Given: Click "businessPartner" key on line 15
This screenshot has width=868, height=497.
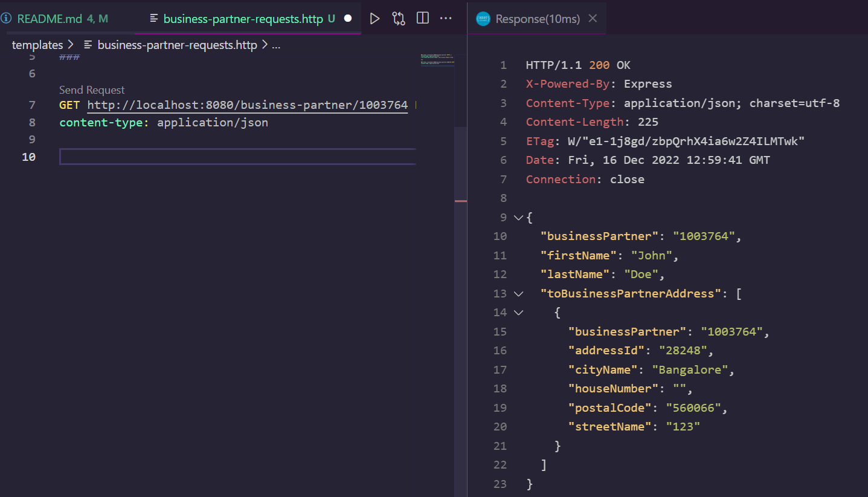Looking at the screenshot, I should click(627, 332).
